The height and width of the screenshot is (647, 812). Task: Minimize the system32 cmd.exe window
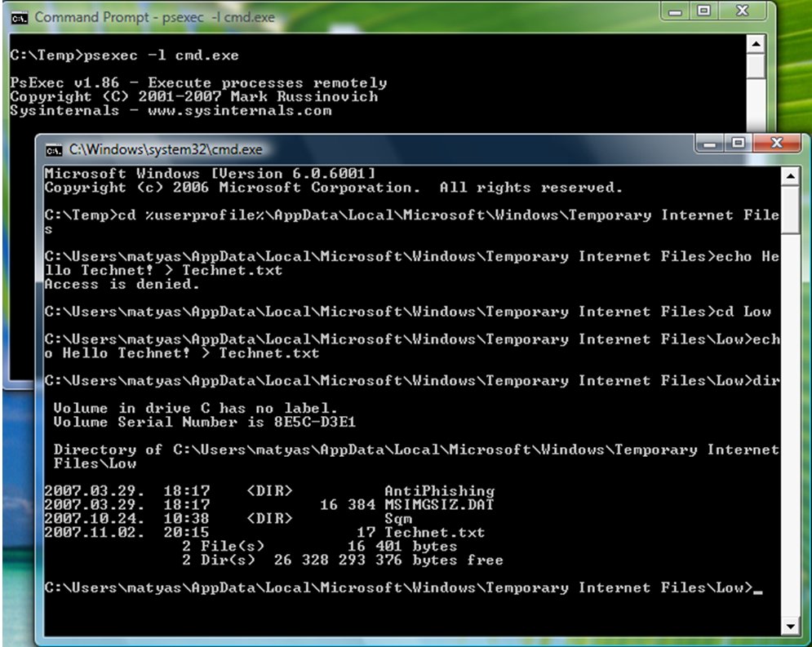coord(709,144)
